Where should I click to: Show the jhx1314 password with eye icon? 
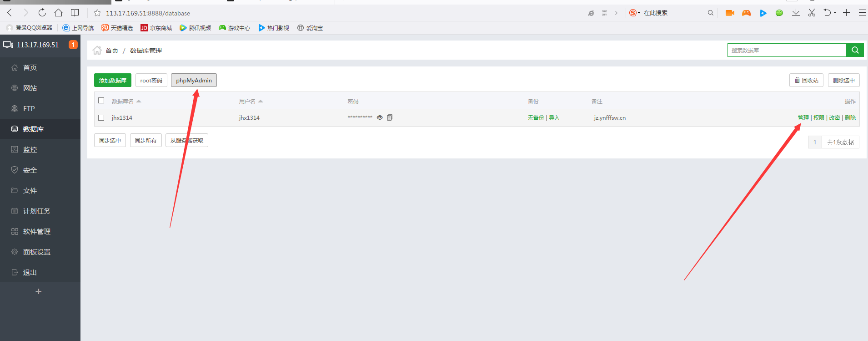380,117
